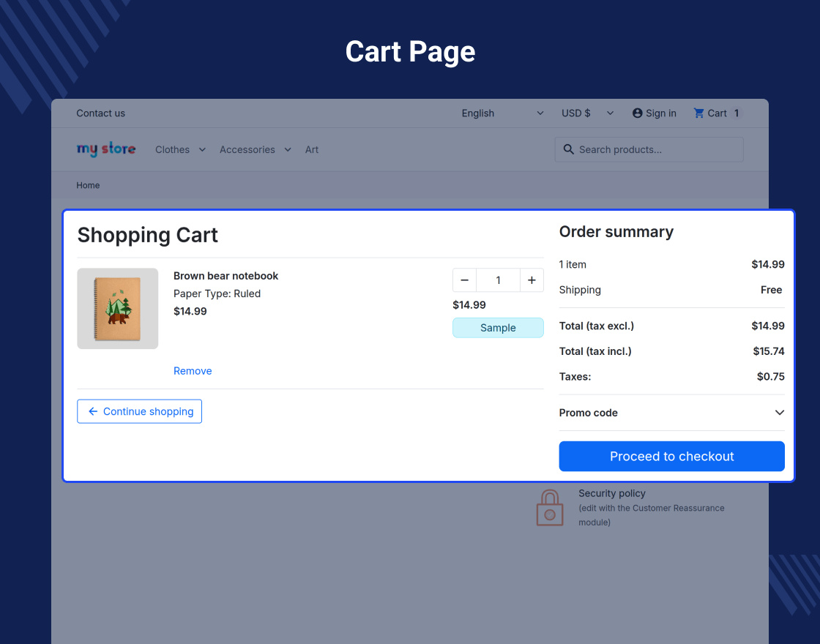820x644 pixels.
Task: Click the my store logo
Action: click(106, 149)
